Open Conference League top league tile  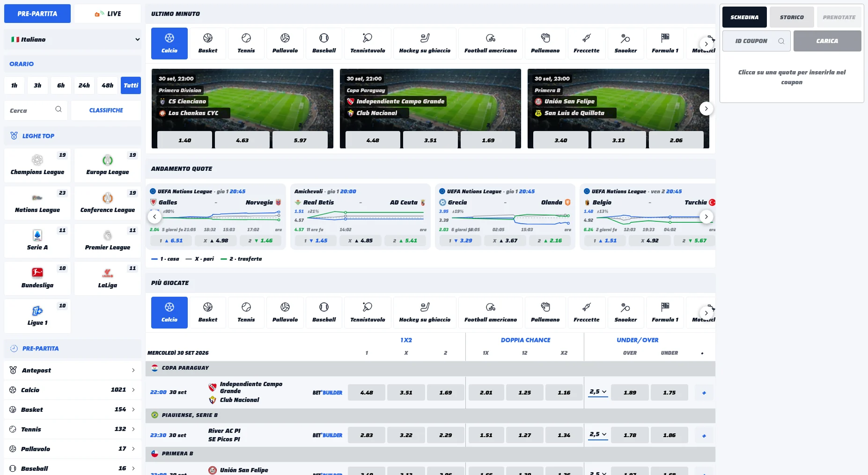coord(108,203)
